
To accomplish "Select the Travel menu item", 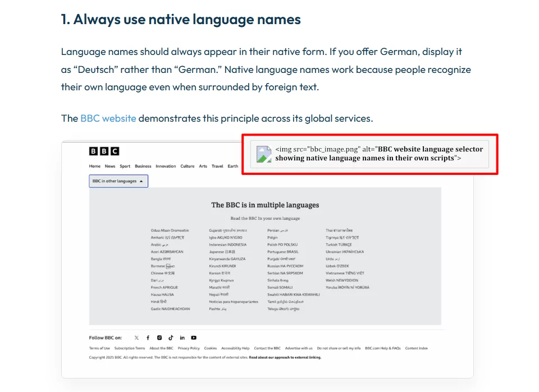I will point(218,166).
